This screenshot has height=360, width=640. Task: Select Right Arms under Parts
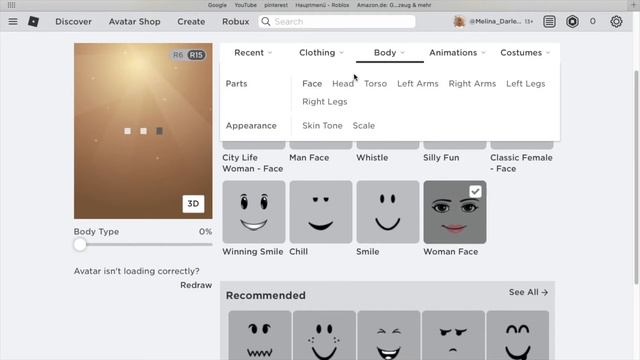click(472, 84)
